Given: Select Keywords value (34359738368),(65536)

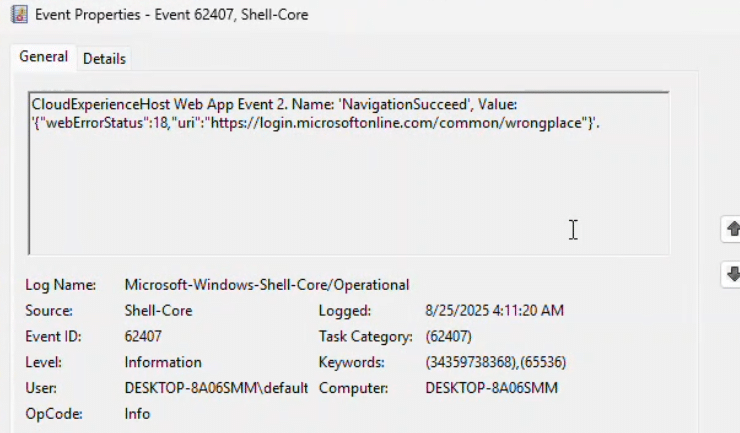Looking at the screenshot, I should click(496, 362).
